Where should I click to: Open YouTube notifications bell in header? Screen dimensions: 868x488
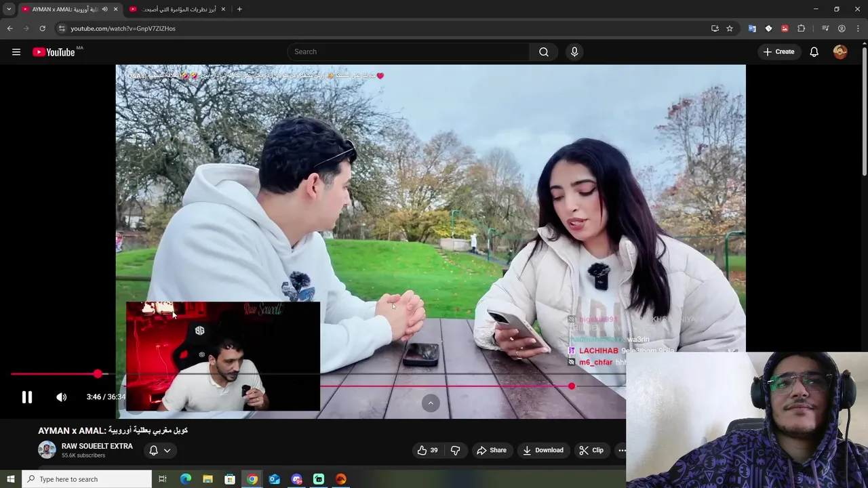pyautogui.click(x=814, y=52)
